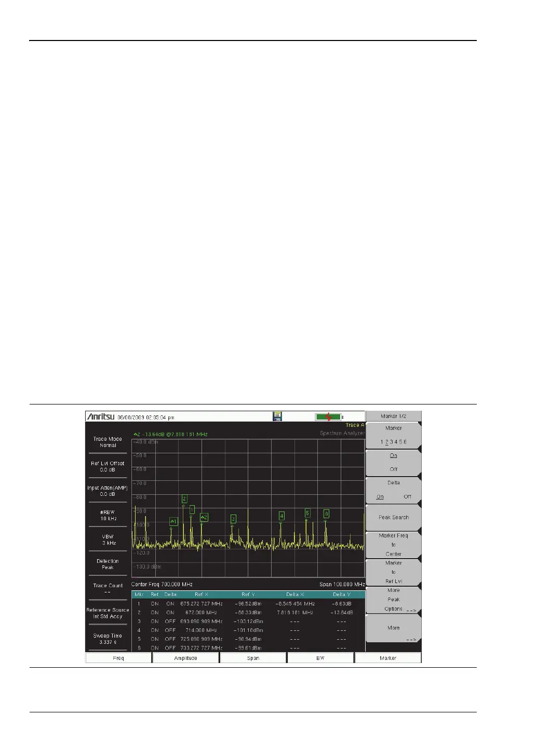The image size is (536, 756).
Task: Toggle the marker On/Off softkey
Action: pyautogui.click(x=393, y=462)
